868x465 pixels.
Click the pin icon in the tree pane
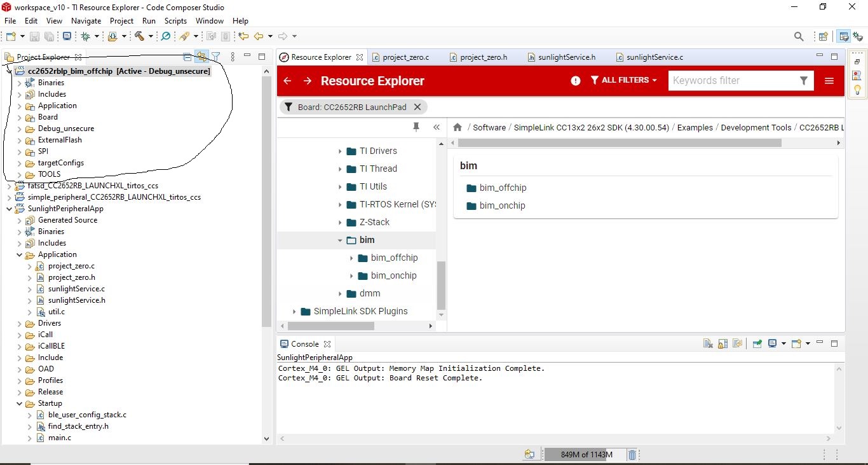tap(416, 127)
